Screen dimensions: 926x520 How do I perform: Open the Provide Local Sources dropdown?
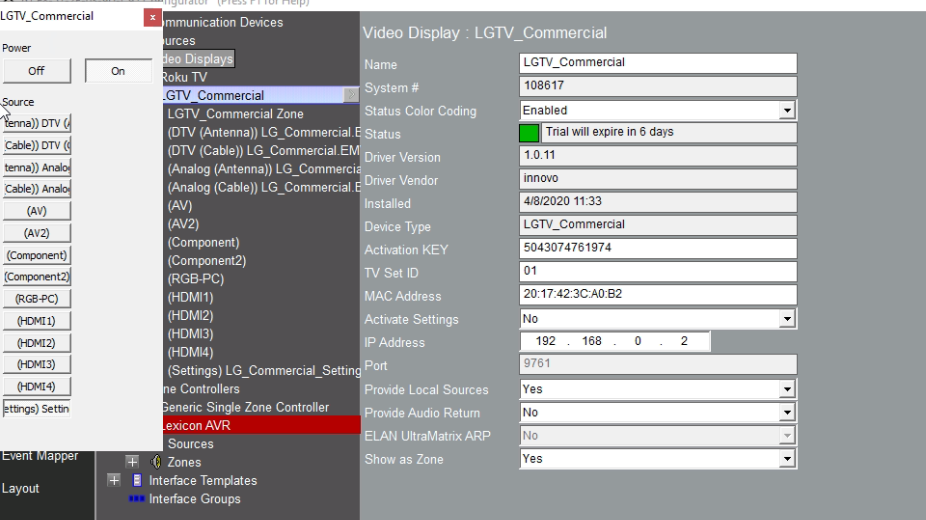point(787,389)
